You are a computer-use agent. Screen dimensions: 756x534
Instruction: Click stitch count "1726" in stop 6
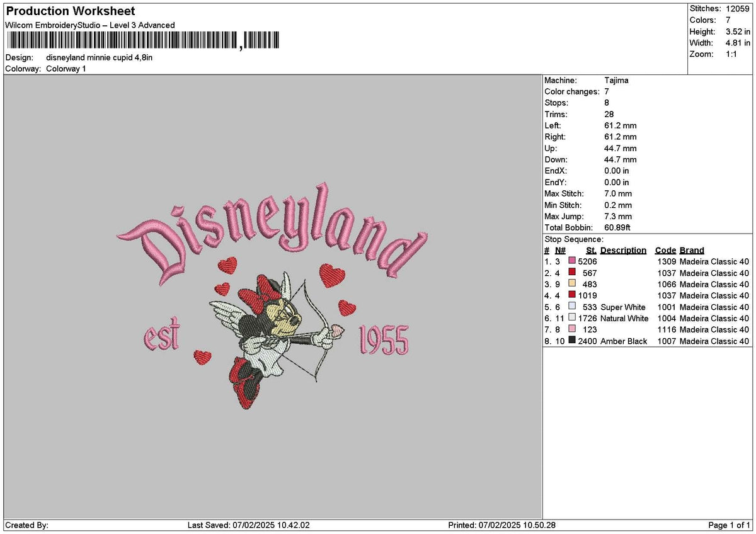(587, 319)
